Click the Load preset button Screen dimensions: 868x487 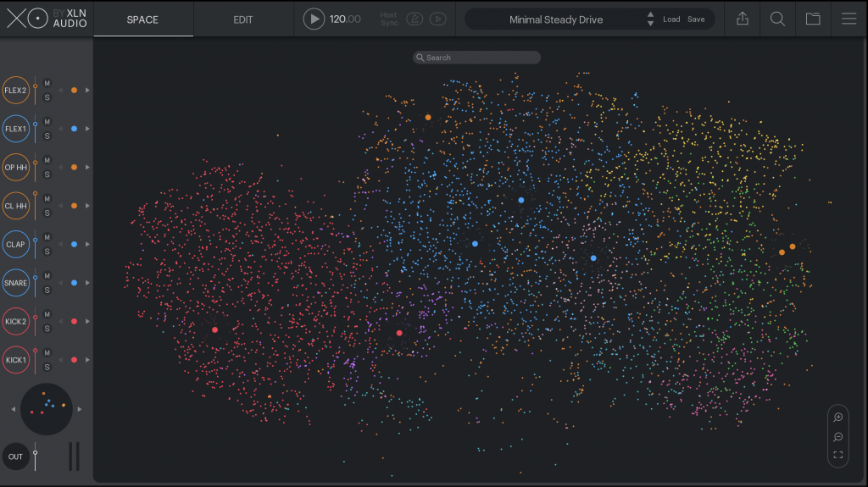[x=671, y=19]
